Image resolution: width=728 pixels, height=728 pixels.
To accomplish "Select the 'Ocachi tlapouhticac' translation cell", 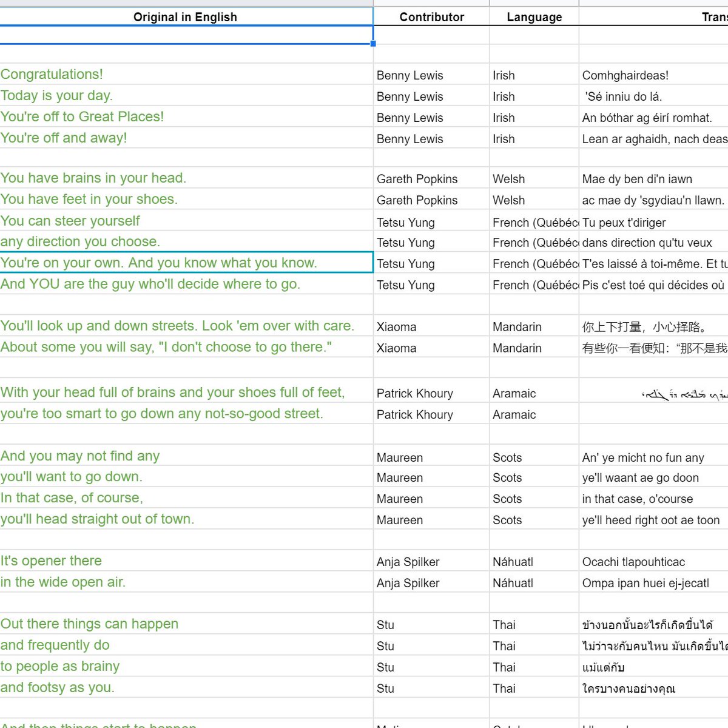I will point(654,561).
